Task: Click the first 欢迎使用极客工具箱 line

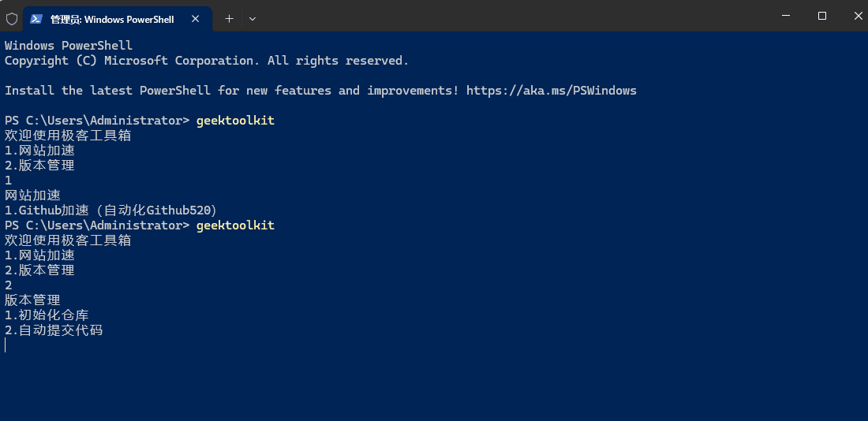Action: pyautogui.click(x=68, y=136)
